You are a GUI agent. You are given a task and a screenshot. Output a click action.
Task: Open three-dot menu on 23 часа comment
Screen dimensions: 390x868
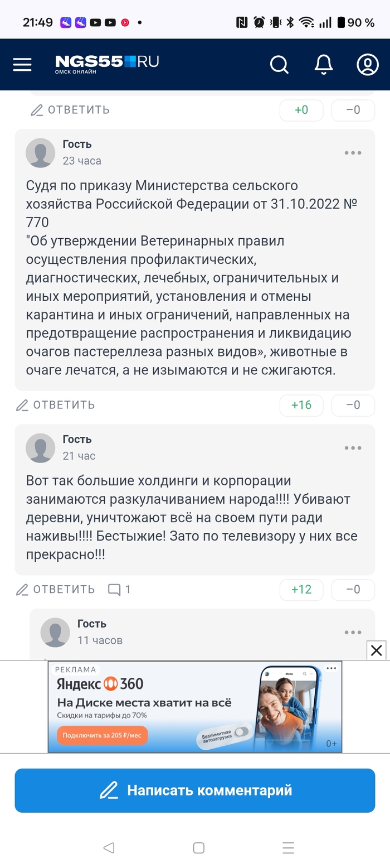point(353,153)
